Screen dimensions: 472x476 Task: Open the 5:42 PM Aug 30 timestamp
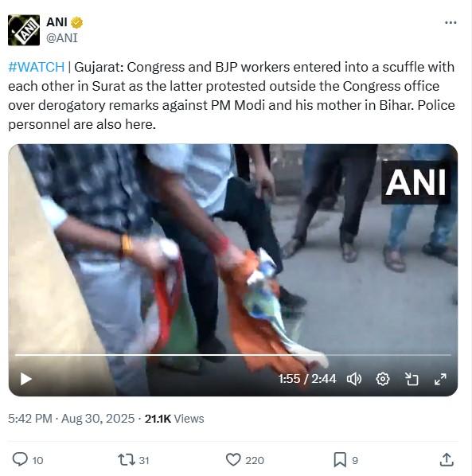pyautogui.click(x=71, y=419)
